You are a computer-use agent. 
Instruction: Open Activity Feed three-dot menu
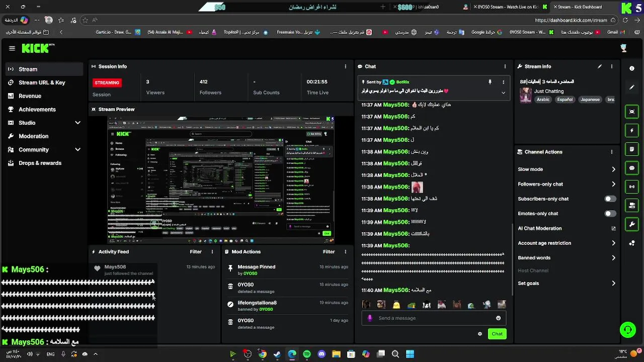(212, 252)
